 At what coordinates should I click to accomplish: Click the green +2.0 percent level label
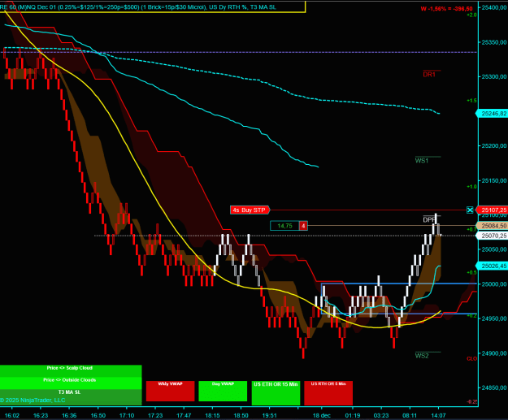471,15
